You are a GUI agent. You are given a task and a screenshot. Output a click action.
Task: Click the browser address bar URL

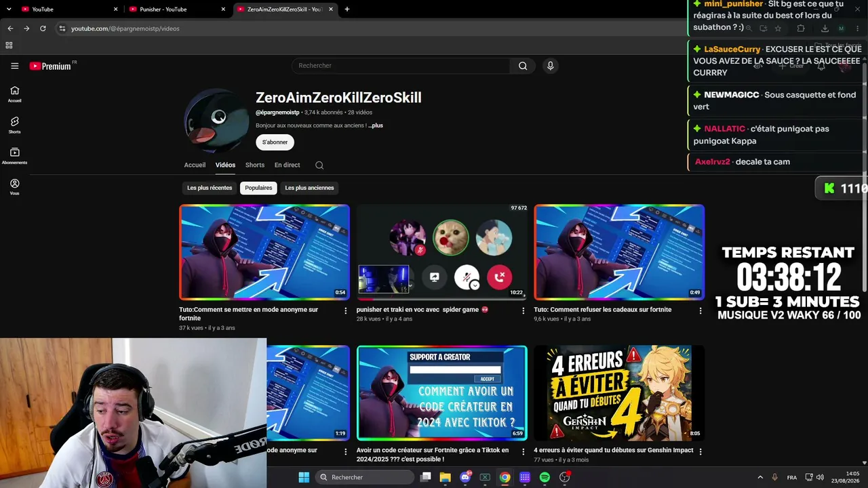(x=125, y=28)
